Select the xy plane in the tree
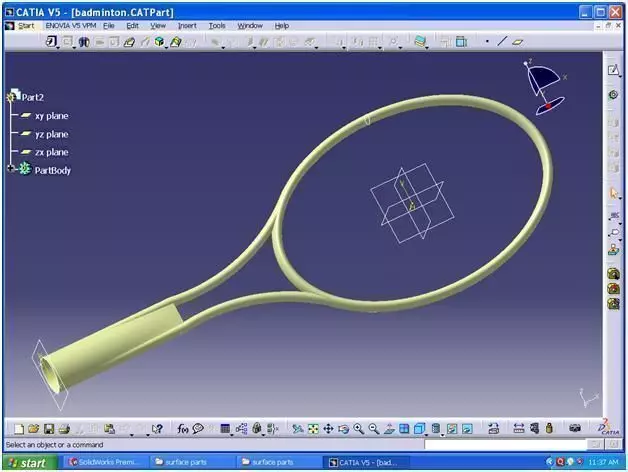This screenshot has height=472, width=628. pyautogui.click(x=51, y=116)
